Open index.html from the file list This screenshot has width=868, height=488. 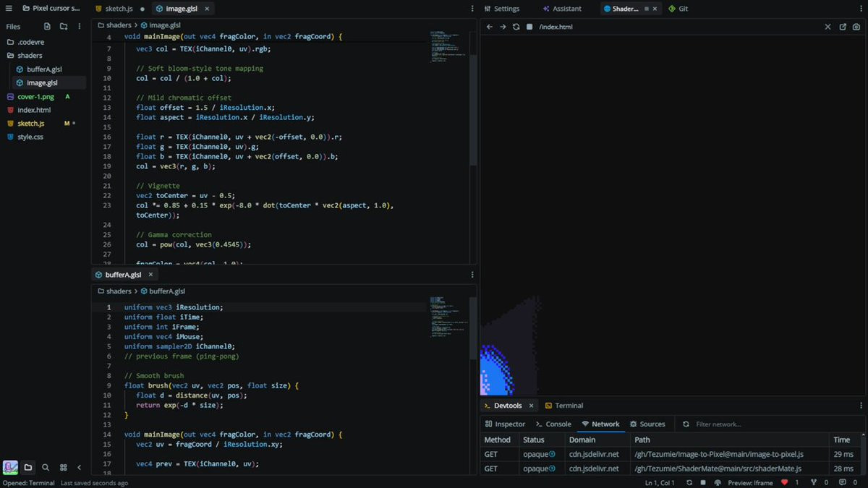[34, 110]
